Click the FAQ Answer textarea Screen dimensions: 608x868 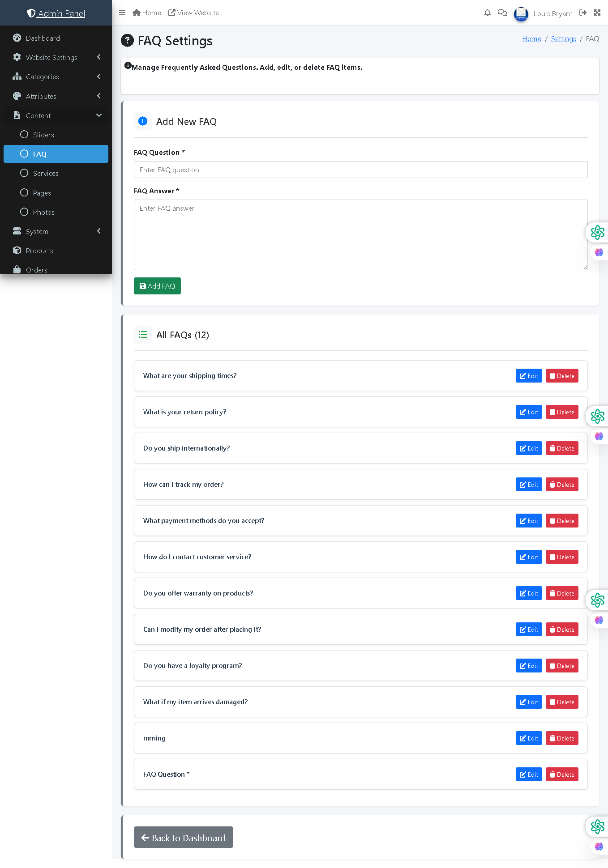[x=360, y=235]
